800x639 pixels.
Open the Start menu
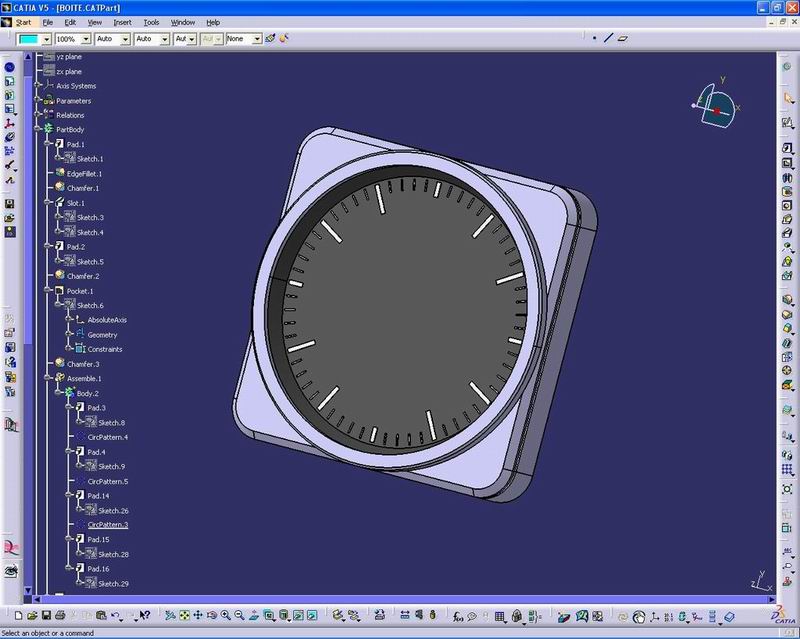coord(23,22)
